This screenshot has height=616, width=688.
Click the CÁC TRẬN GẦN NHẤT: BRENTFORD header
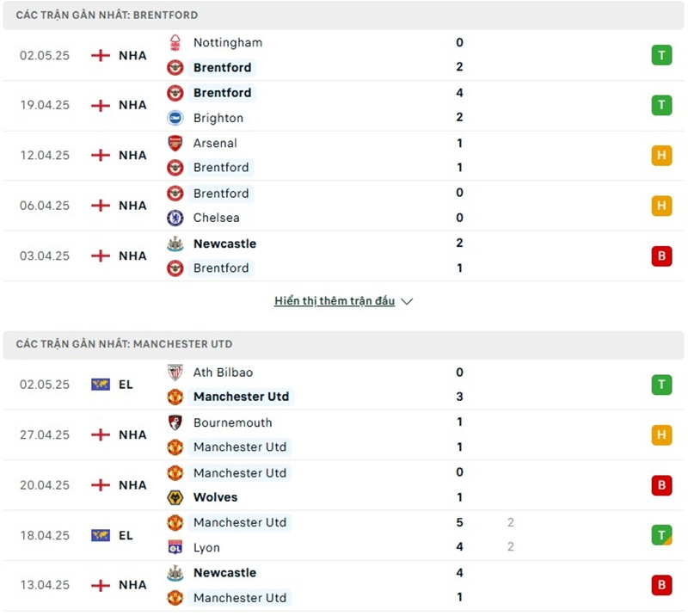click(106, 15)
